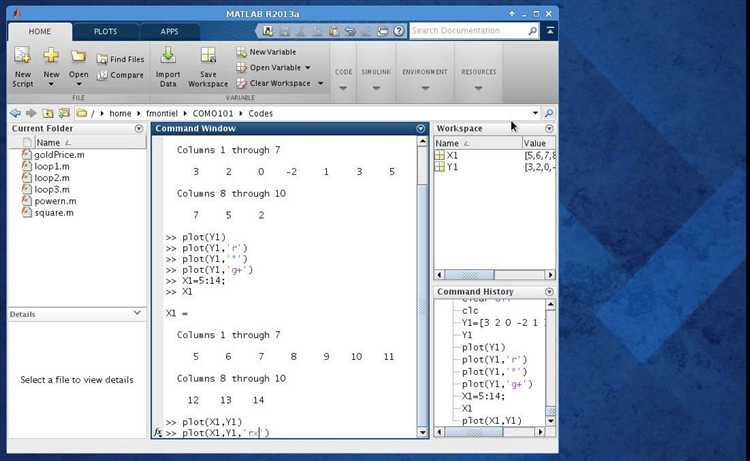The image size is (750, 461).
Task: Click the Workspace horizontal scrollbar thumb
Action: click(x=469, y=274)
